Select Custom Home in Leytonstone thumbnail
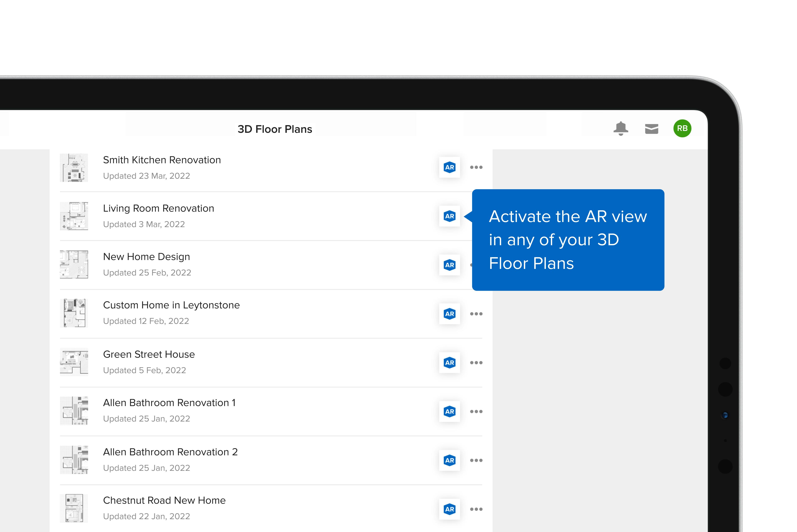Viewport: 797px width, 532px height. [x=74, y=313]
